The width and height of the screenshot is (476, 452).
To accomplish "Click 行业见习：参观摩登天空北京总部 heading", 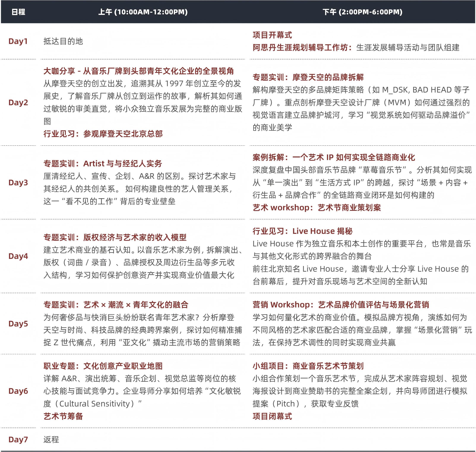I will point(103,134).
